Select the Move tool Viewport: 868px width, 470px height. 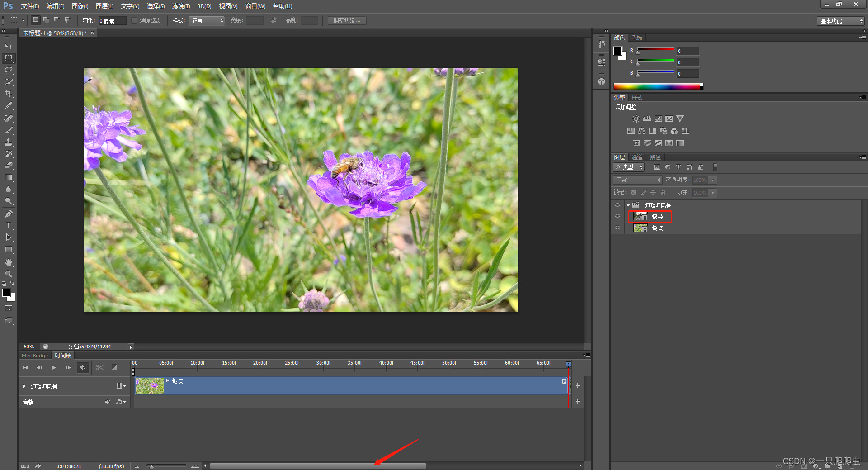(x=9, y=46)
